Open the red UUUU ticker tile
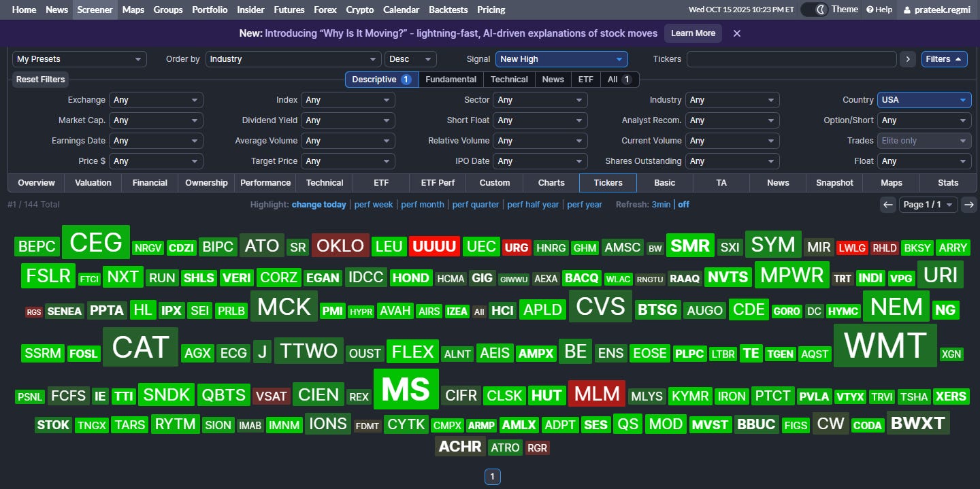980x489 pixels. [434, 246]
